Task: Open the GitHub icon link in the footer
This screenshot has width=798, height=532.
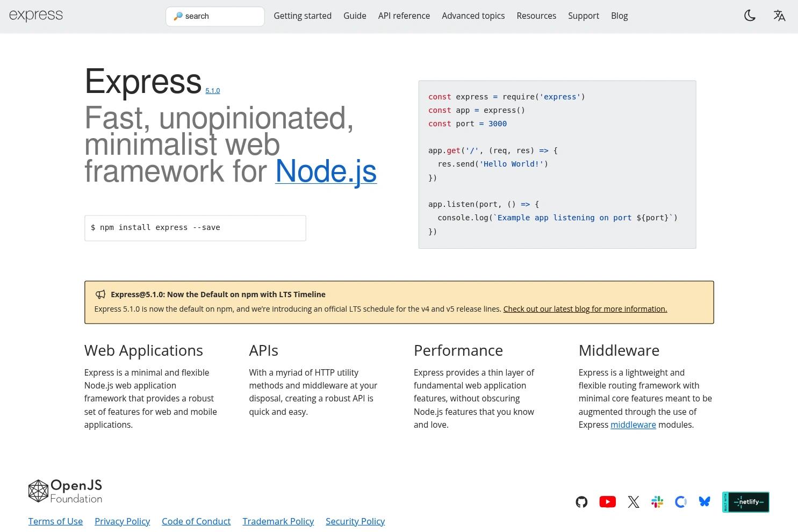Action: tap(581, 502)
